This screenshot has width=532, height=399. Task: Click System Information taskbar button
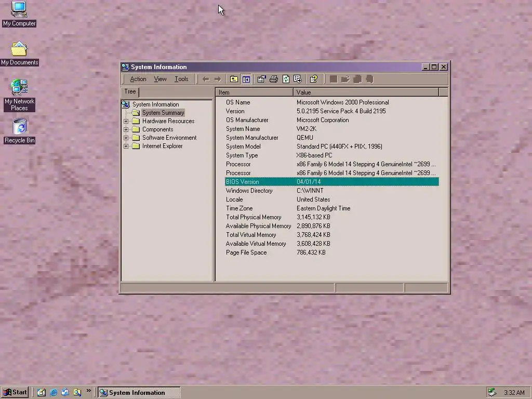click(x=139, y=393)
